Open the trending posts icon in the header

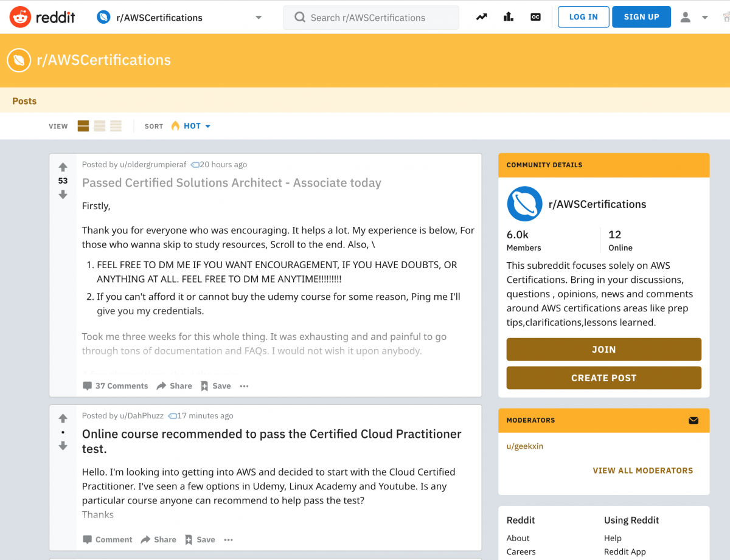(x=481, y=16)
